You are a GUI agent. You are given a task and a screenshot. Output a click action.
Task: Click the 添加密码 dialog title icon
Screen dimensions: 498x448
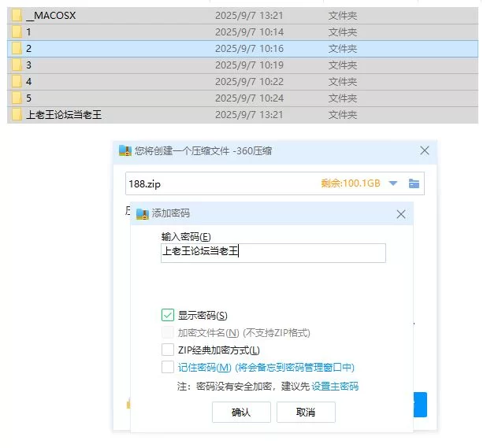tap(143, 214)
